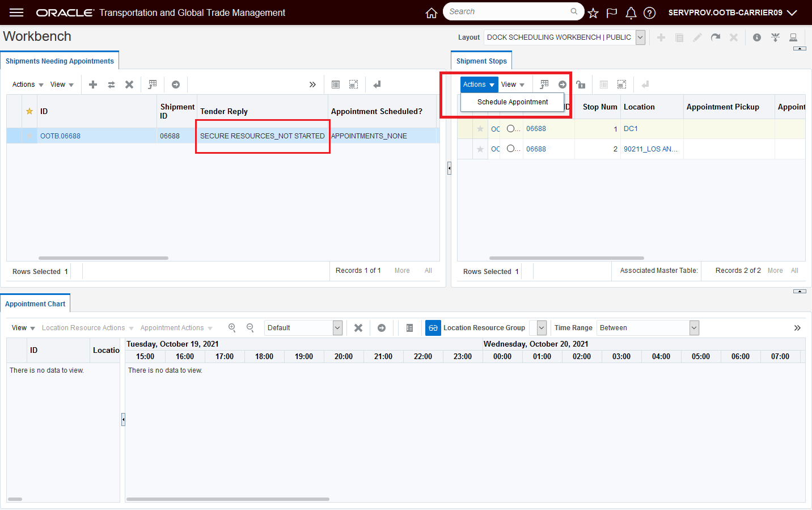This screenshot has width=812, height=510.
Task: Collapse the Shipment Stops panel arrow
Action: tap(800, 49)
